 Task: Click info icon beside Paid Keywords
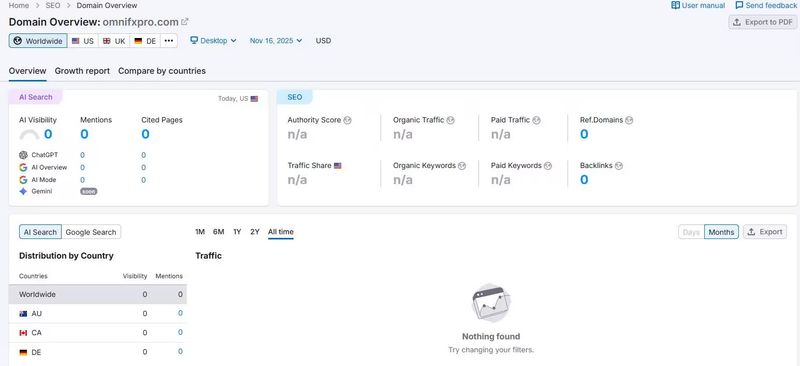[548, 166]
